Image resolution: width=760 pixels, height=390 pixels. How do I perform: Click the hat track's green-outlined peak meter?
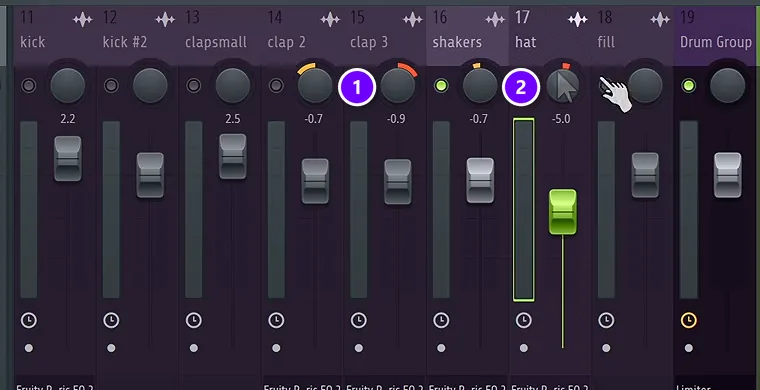(x=523, y=209)
